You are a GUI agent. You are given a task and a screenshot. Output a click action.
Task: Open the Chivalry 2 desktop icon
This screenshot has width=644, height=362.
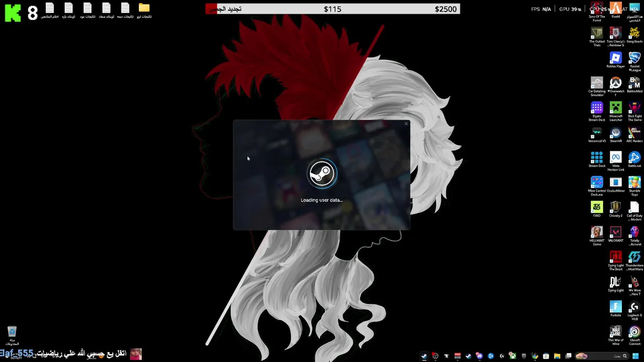[x=615, y=210]
